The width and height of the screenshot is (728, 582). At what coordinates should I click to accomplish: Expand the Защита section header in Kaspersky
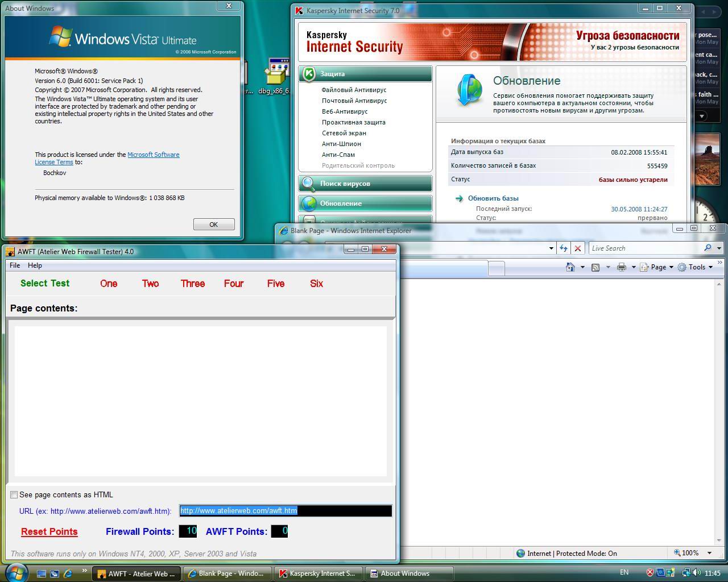365,74
